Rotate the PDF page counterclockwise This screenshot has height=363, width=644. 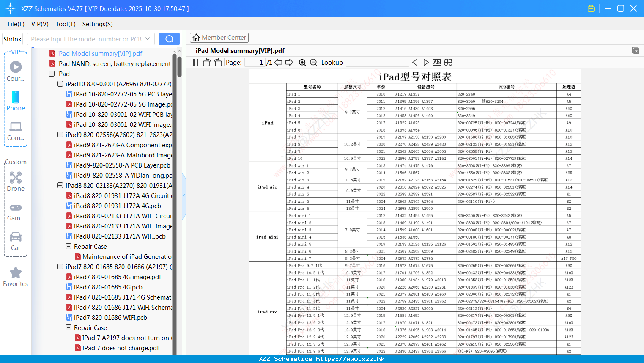click(x=206, y=62)
